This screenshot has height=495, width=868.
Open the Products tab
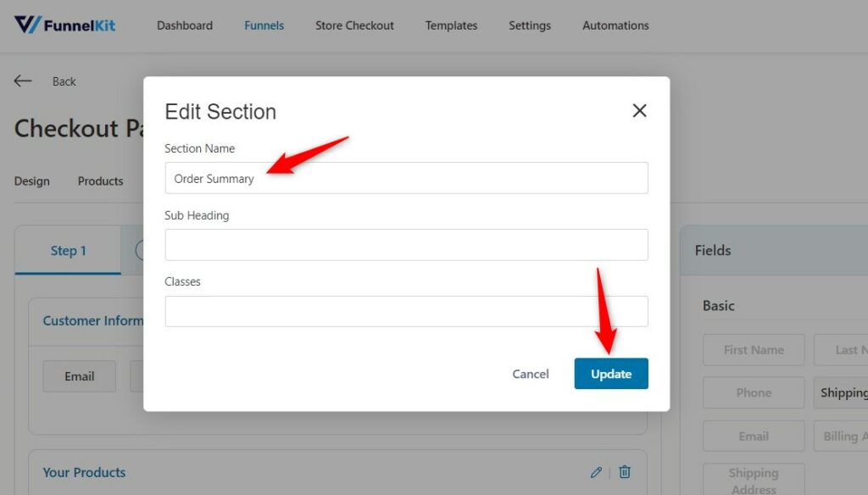(x=100, y=181)
